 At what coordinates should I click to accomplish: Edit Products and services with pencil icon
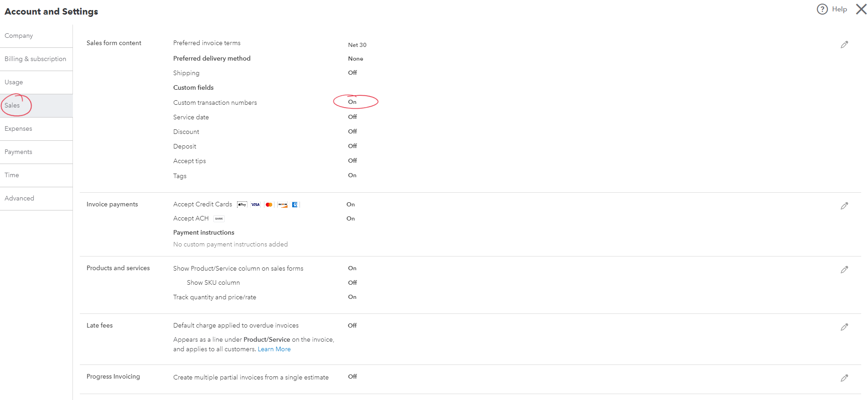[844, 270]
